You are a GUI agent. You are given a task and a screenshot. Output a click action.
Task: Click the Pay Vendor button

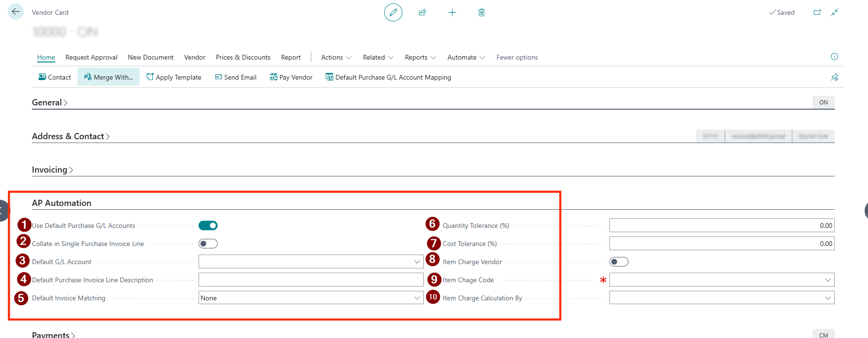[x=291, y=77]
